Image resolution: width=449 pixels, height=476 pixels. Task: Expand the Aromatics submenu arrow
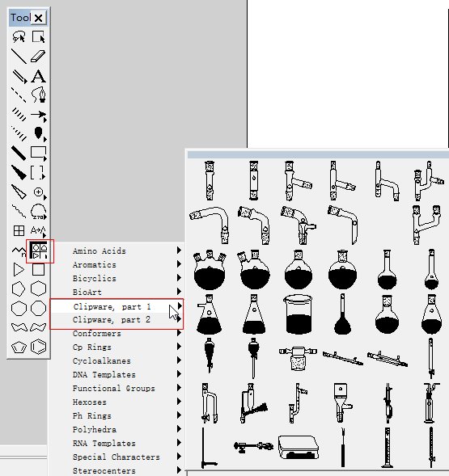click(x=179, y=264)
